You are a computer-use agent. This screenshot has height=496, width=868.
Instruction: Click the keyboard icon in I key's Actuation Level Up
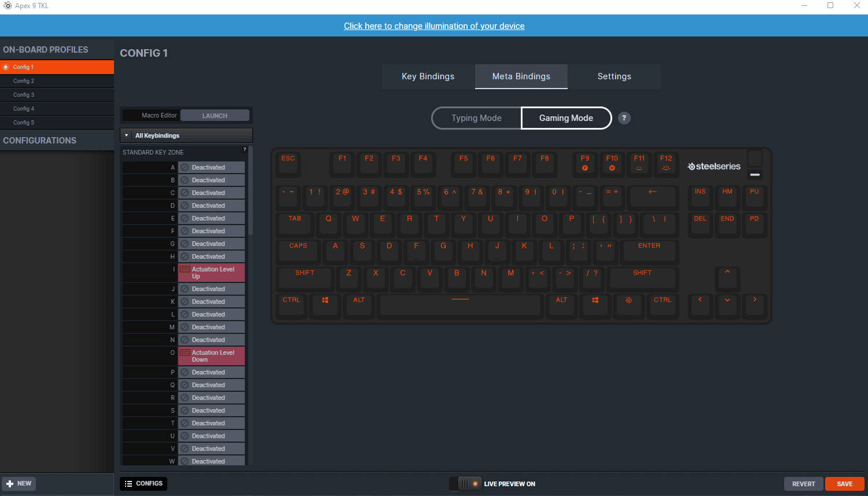tap(185, 270)
